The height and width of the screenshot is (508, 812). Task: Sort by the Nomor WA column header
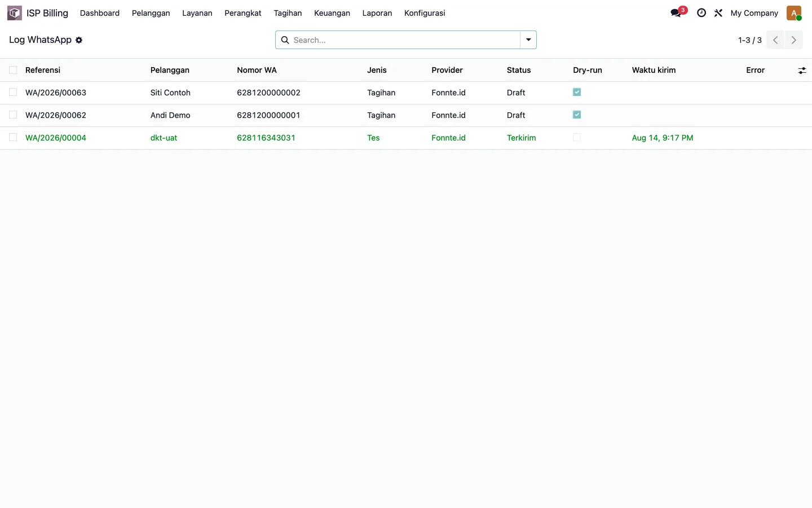pyautogui.click(x=257, y=70)
